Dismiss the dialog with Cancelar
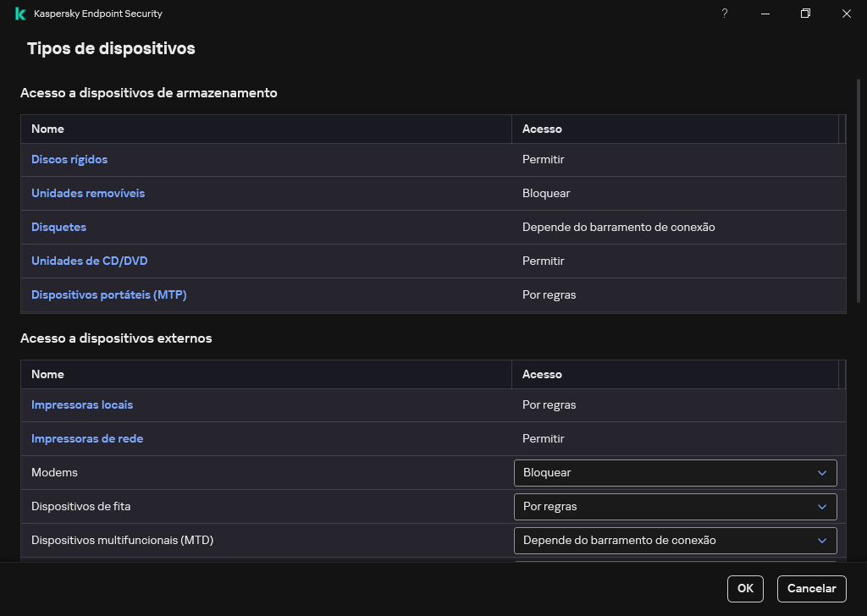 [x=810, y=588]
